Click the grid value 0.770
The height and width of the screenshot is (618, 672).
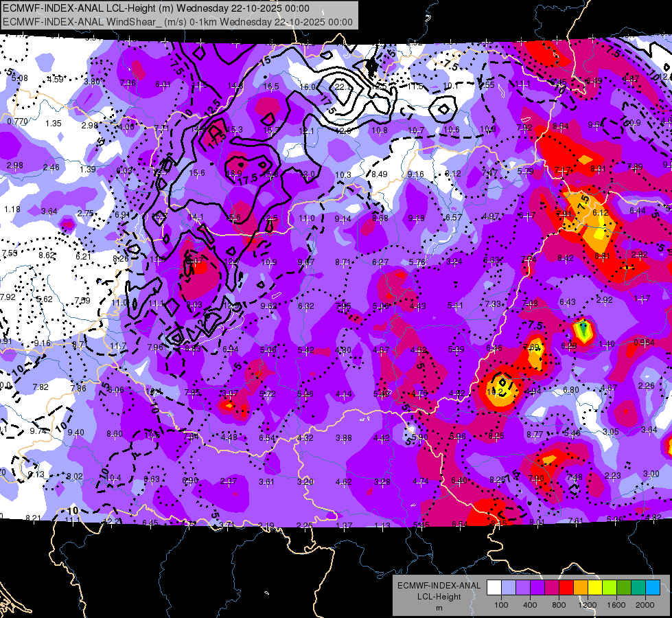click(x=18, y=122)
